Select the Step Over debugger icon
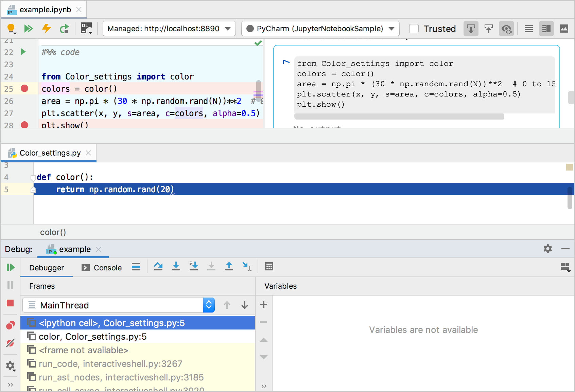The width and height of the screenshot is (575, 392). pos(158,267)
